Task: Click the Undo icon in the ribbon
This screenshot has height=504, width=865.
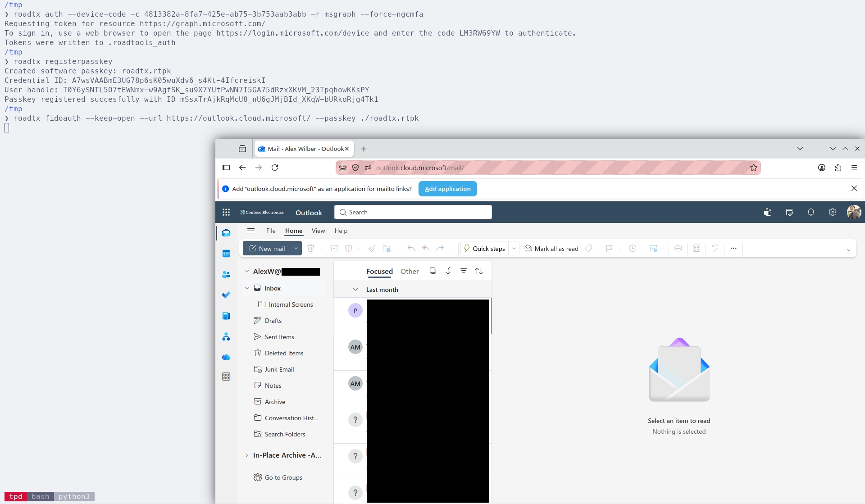Action: [715, 248]
